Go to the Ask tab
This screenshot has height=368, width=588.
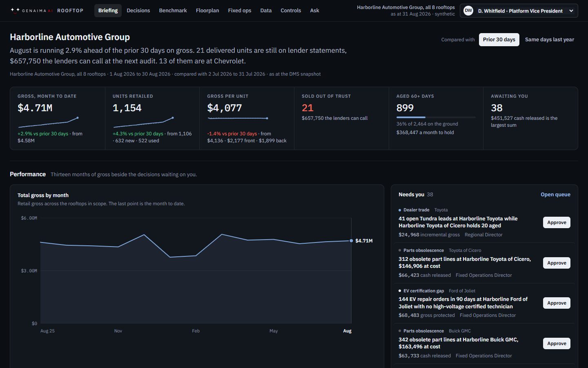(x=314, y=11)
